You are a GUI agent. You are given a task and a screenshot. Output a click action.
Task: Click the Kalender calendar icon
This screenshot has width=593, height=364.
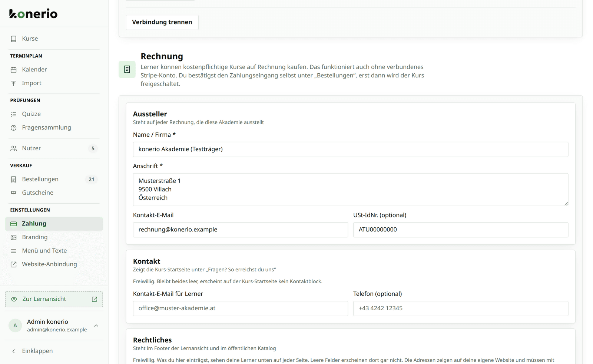click(14, 70)
